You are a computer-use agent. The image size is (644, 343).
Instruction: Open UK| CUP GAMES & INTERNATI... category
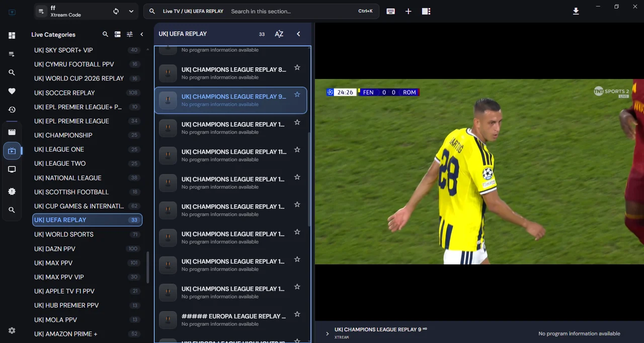(x=87, y=206)
